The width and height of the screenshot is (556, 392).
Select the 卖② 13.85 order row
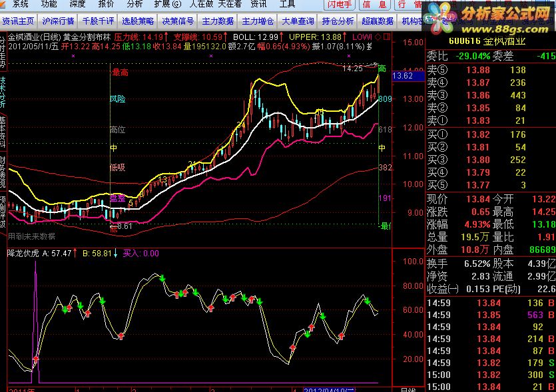(491, 108)
